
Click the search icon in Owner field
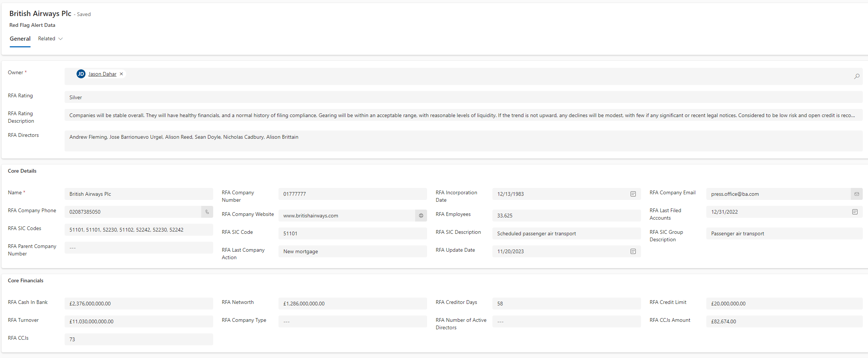tap(856, 76)
